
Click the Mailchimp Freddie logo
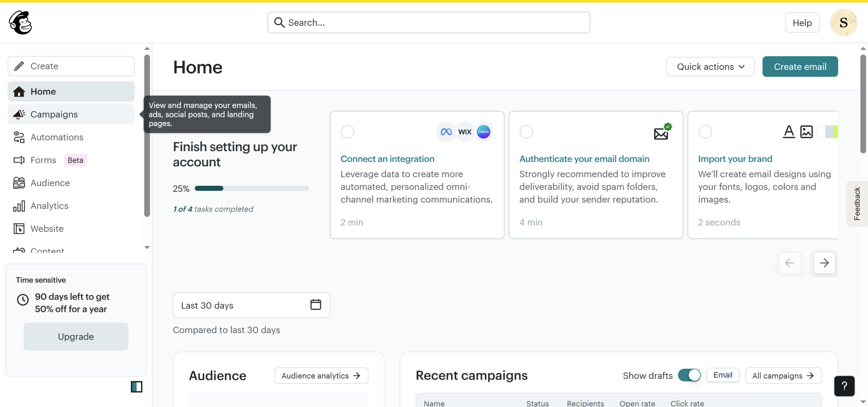[20, 22]
